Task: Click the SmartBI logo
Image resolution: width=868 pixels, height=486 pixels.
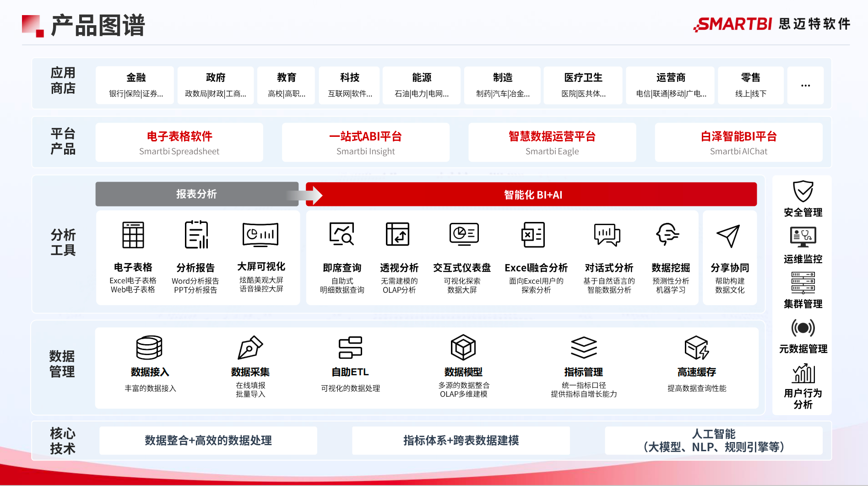Action: 771,24
